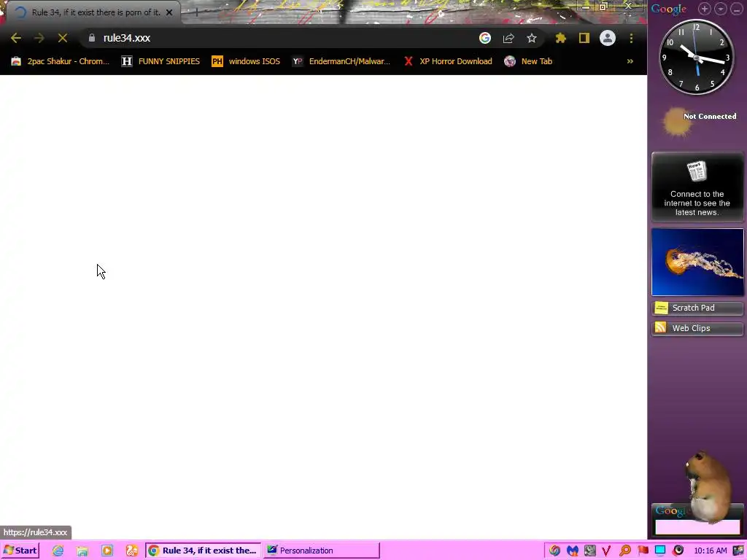Share this page via the share icon

coord(508,38)
